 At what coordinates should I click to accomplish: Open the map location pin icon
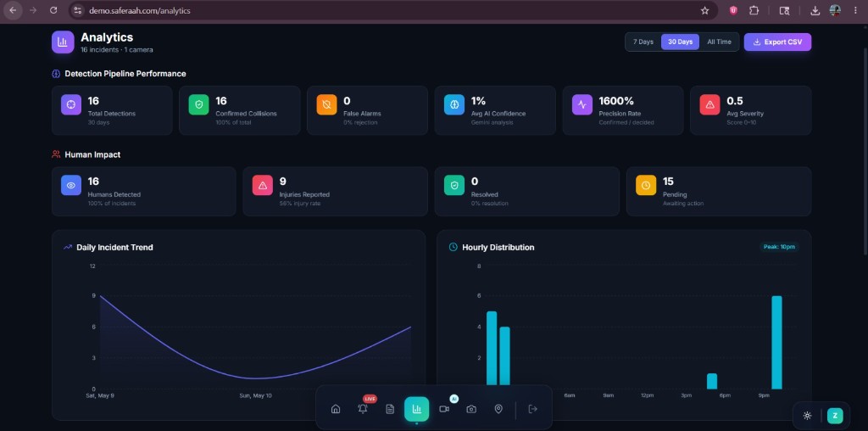(498, 409)
